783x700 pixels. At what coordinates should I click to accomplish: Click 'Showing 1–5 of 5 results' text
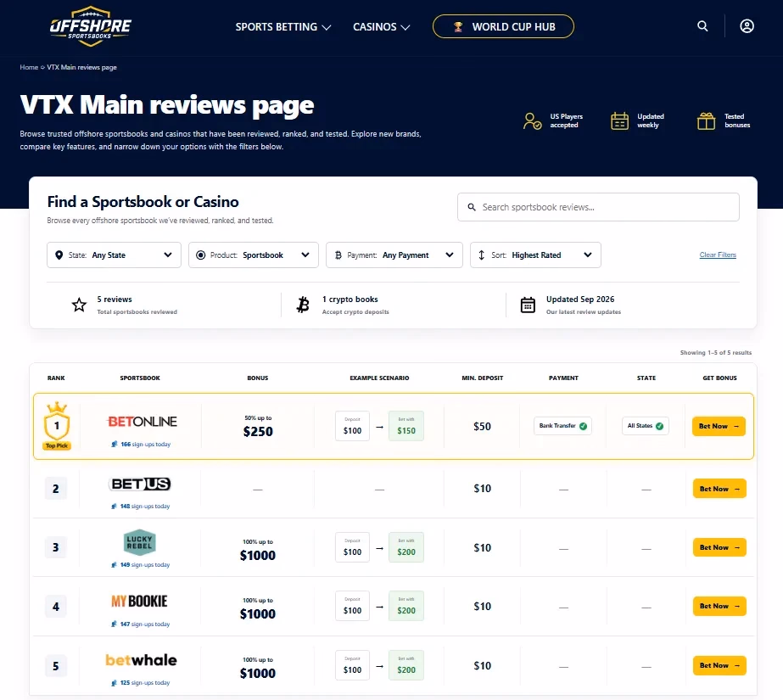716,352
